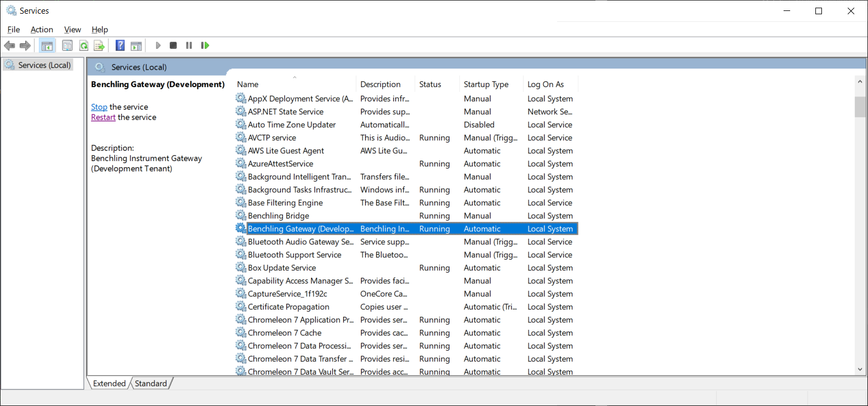This screenshot has height=406, width=868.
Task: Click the Restart the service link
Action: coord(103,117)
